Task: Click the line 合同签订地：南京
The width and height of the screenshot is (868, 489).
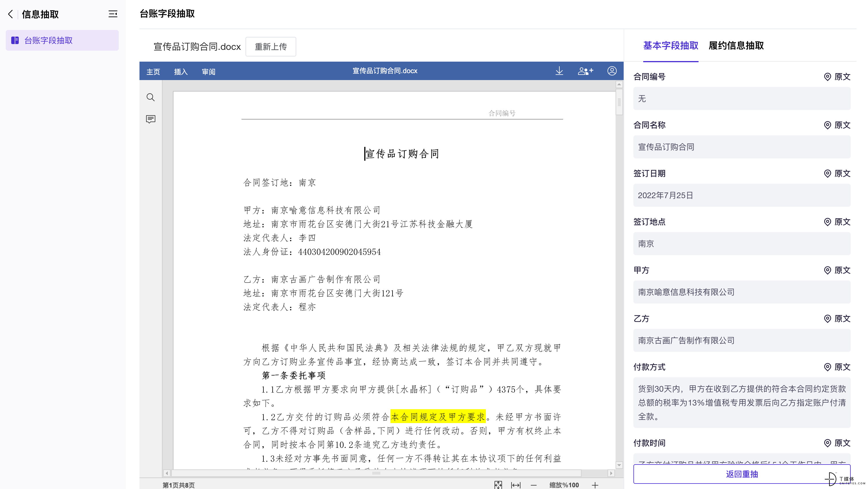Action: tap(279, 183)
